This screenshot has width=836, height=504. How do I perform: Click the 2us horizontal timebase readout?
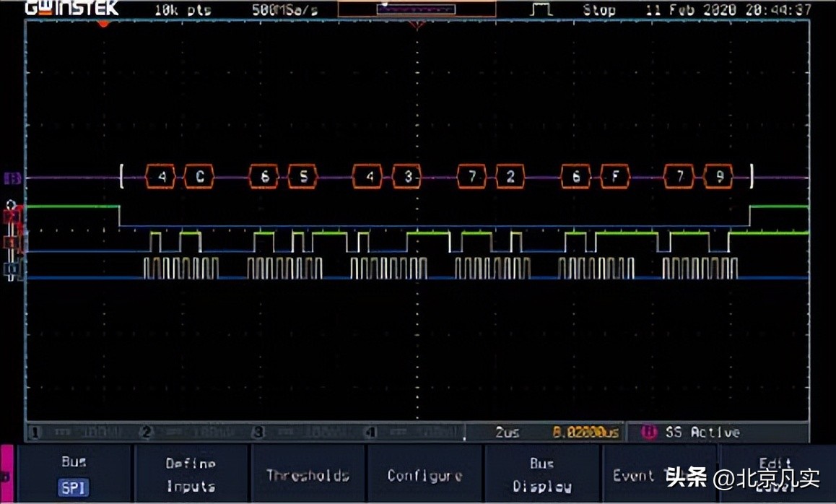click(508, 433)
